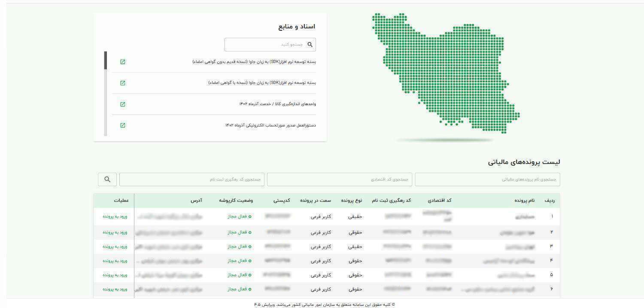Click Java SDK with signature certificate text

point(262,83)
